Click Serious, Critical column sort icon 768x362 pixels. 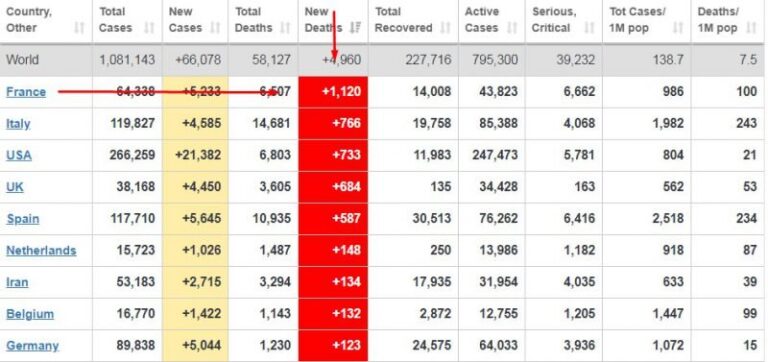point(590,28)
